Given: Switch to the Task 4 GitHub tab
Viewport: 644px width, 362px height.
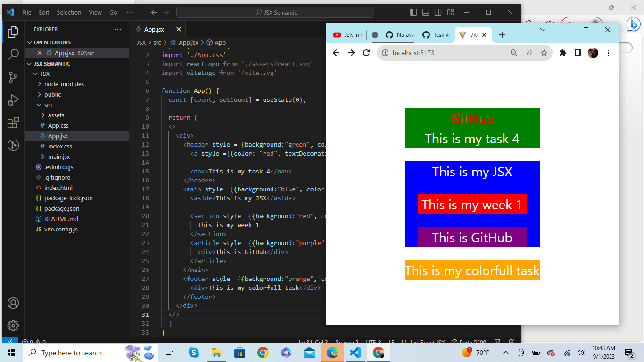Looking at the screenshot, I should (436, 34).
